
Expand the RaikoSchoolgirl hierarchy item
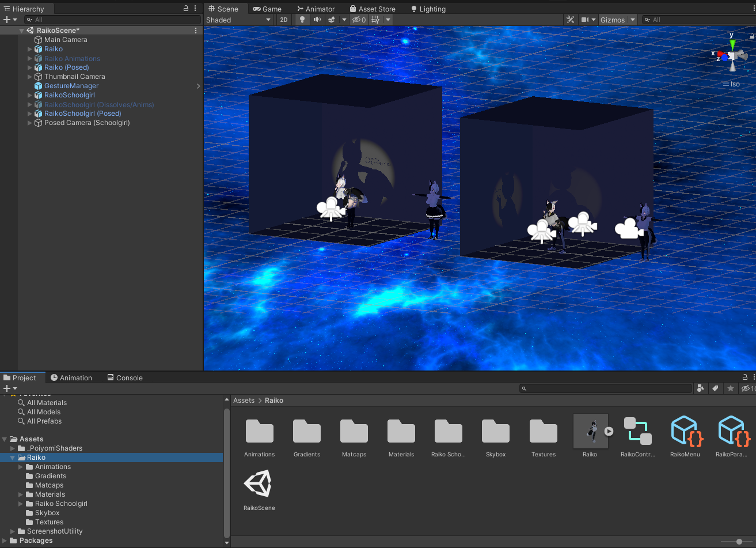pos(29,95)
